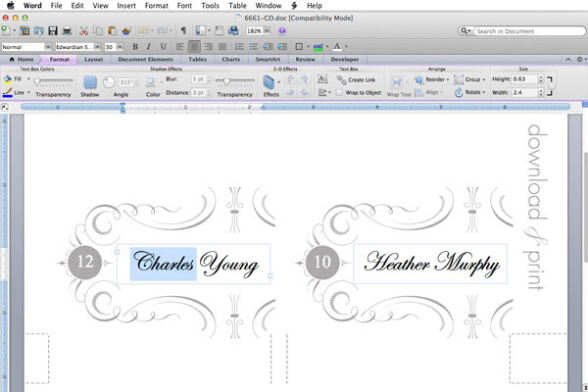The width and height of the screenshot is (588, 392).
Task: Open the zoom percentage dropdown
Action: tap(267, 30)
